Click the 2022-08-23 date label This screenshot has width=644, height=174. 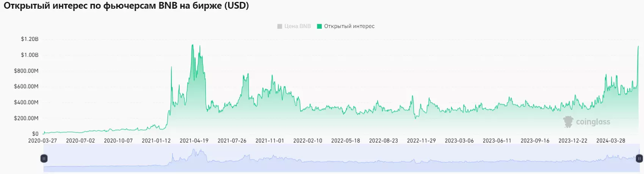(384, 140)
